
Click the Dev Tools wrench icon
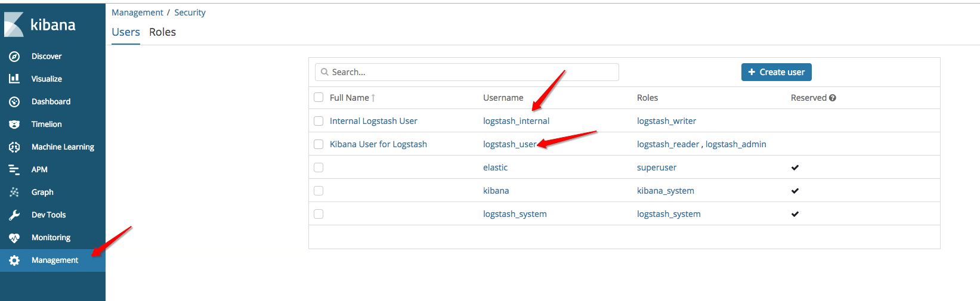(x=14, y=215)
